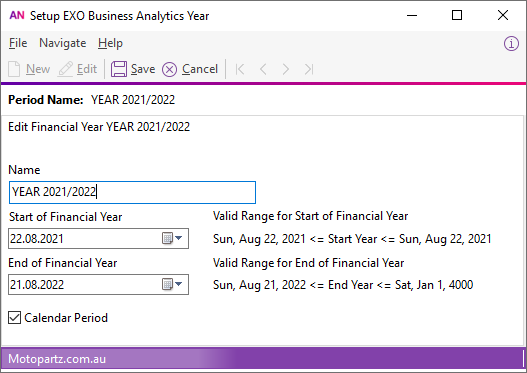This screenshot has width=527, height=373.
Task: Click the Save floppy disk icon
Action: point(119,69)
